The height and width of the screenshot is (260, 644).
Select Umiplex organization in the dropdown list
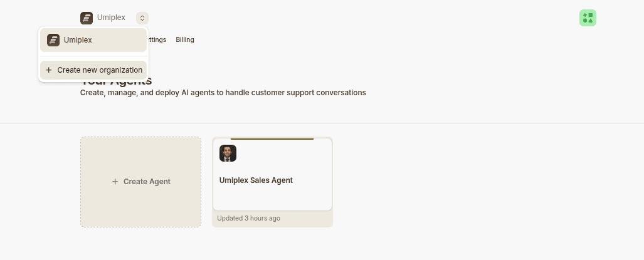pos(93,40)
